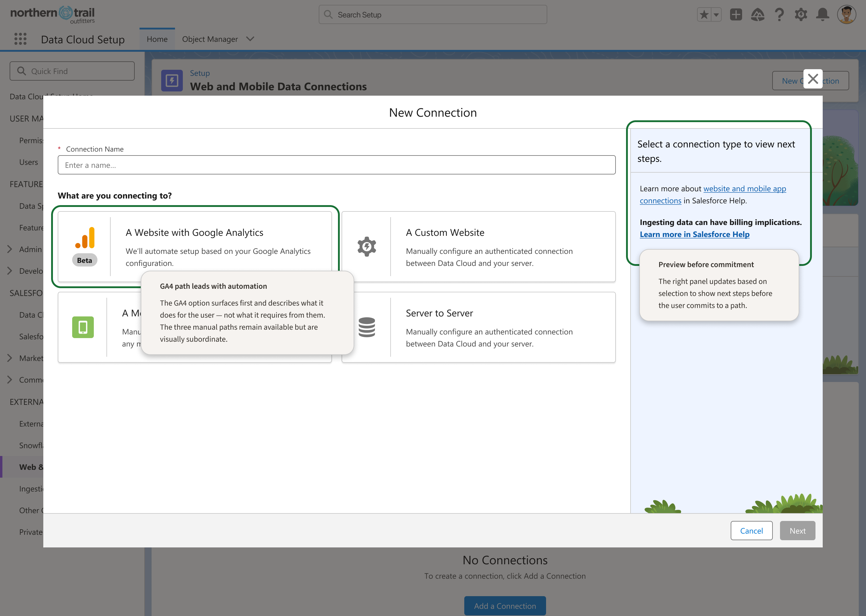Viewport: 866px width, 616px height.
Task: Open the Trailhead guidance icon
Action: (757, 15)
